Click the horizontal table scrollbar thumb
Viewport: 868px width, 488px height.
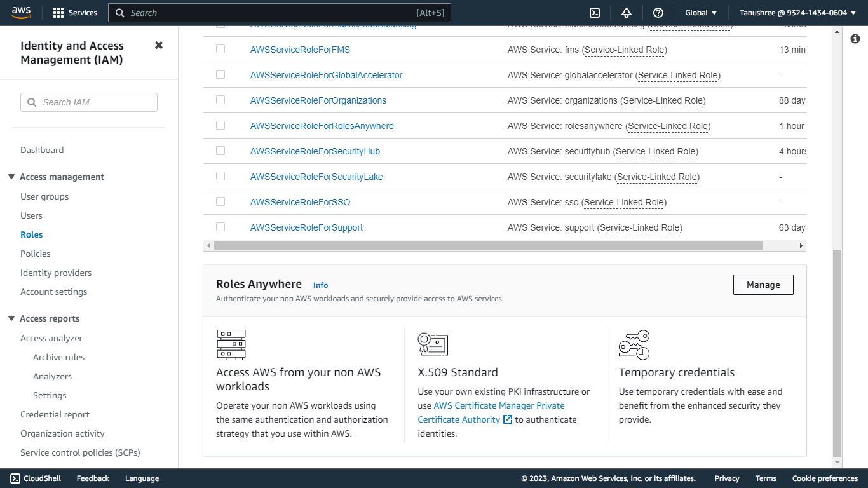tap(488, 245)
